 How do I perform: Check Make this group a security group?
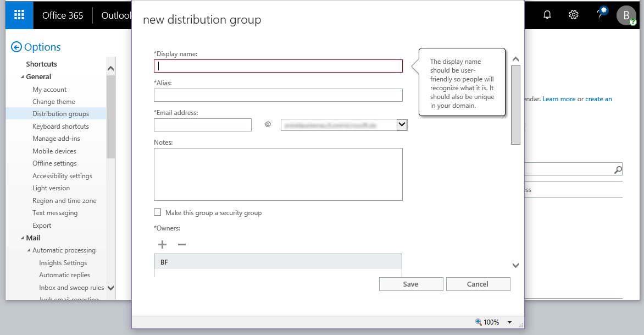click(x=157, y=212)
